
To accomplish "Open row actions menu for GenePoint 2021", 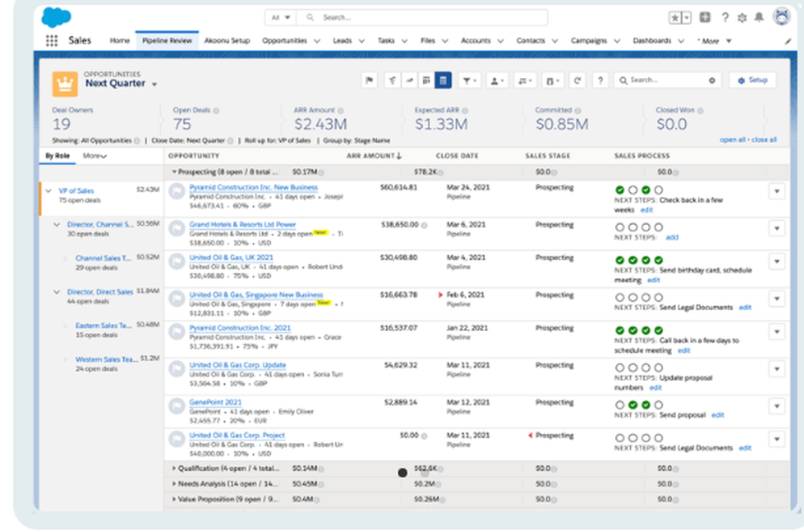I will pyautogui.click(x=777, y=407).
